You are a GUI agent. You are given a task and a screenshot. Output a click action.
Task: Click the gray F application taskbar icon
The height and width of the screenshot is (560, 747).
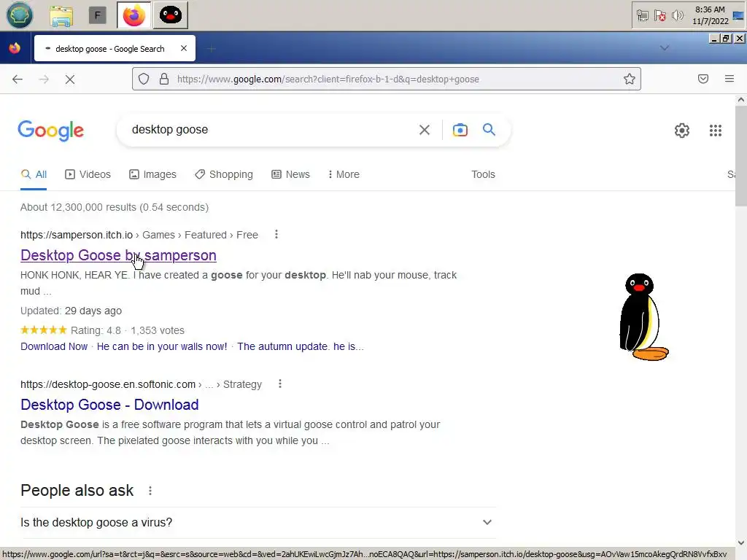(98, 16)
